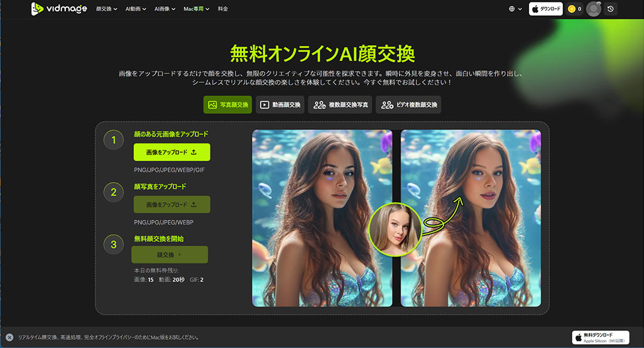644x348 pixels.
Task: Click the gold coin credits icon
Action: [571, 9]
